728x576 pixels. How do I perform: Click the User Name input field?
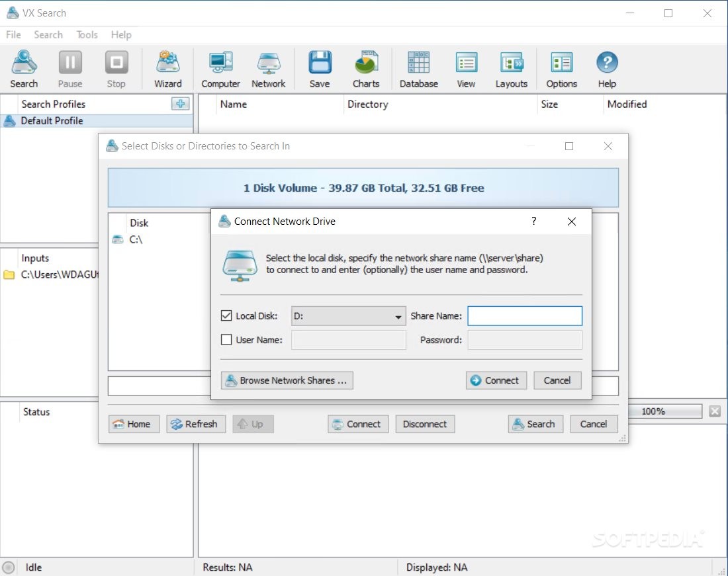point(348,340)
